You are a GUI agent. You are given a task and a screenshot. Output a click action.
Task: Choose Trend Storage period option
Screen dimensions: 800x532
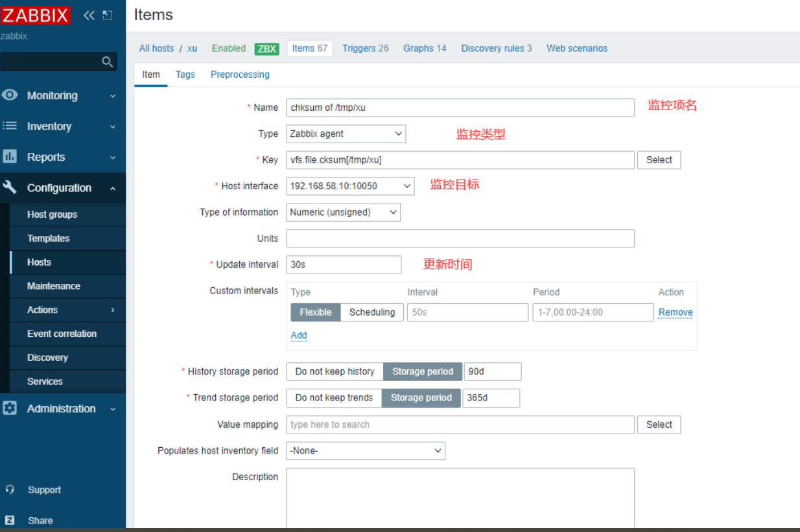coord(421,398)
